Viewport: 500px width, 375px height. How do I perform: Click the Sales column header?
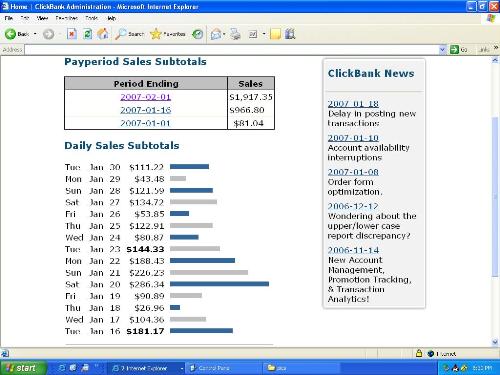251,83
